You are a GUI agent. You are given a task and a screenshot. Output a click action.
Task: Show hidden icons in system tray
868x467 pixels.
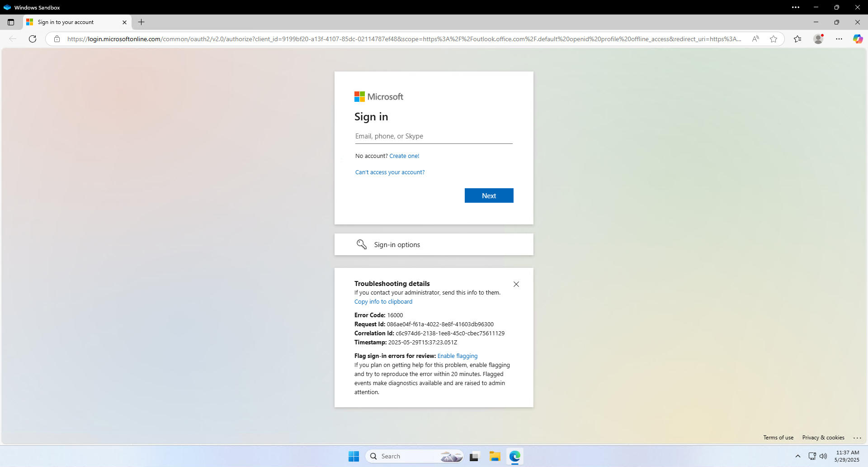798,456
